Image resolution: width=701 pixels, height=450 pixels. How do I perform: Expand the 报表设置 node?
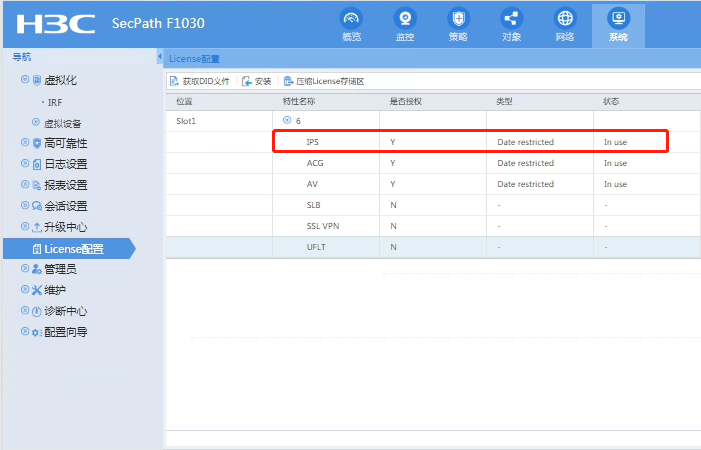(x=25, y=185)
